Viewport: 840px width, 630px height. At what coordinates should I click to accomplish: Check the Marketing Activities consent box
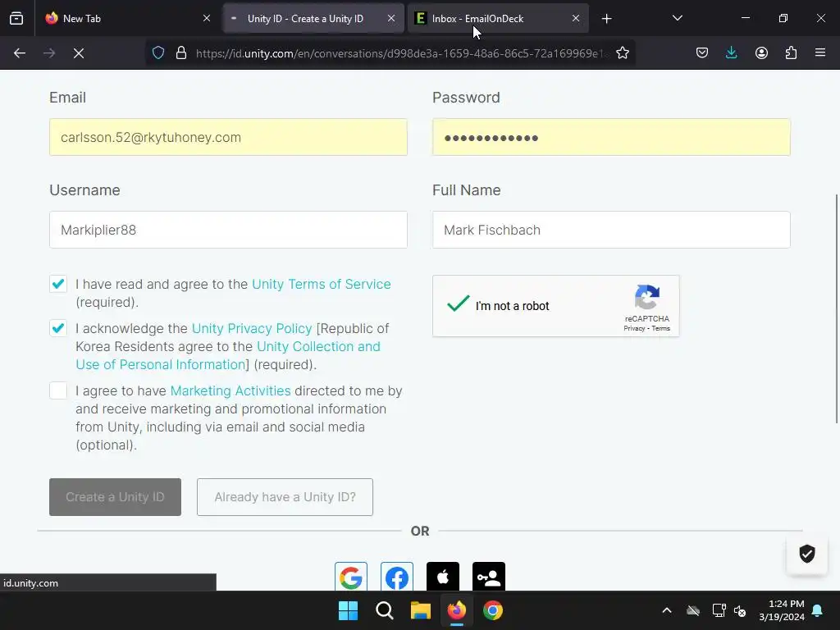click(x=58, y=390)
